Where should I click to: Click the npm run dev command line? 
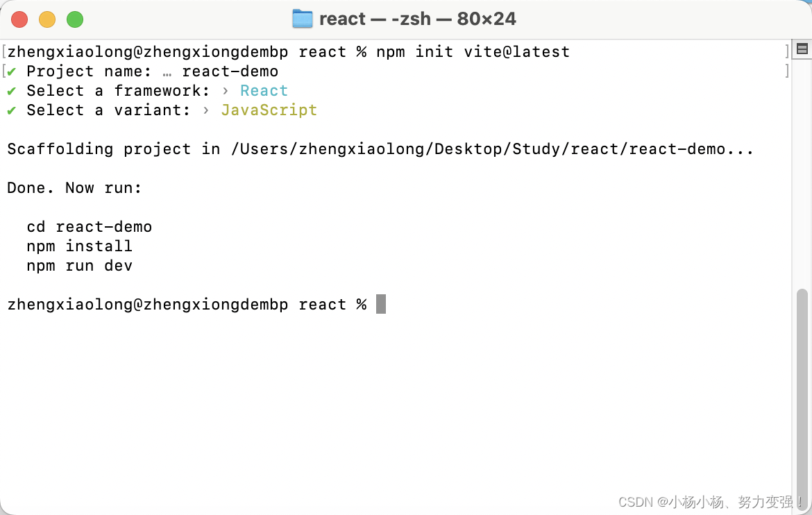click(x=79, y=265)
